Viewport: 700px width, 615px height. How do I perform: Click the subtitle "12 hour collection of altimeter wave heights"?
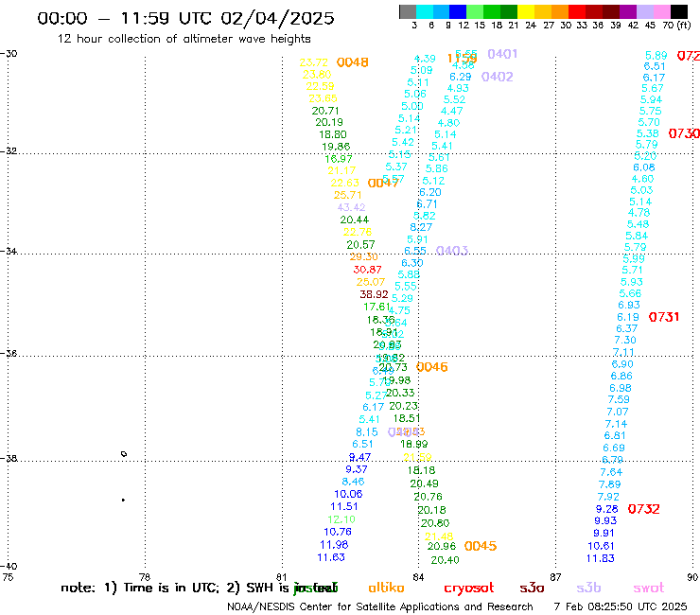click(x=184, y=39)
